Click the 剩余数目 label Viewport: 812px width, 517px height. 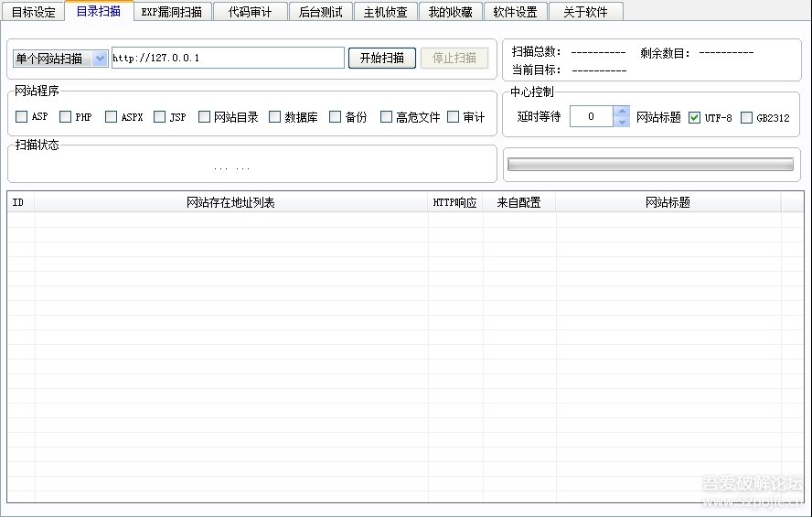click(x=665, y=53)
